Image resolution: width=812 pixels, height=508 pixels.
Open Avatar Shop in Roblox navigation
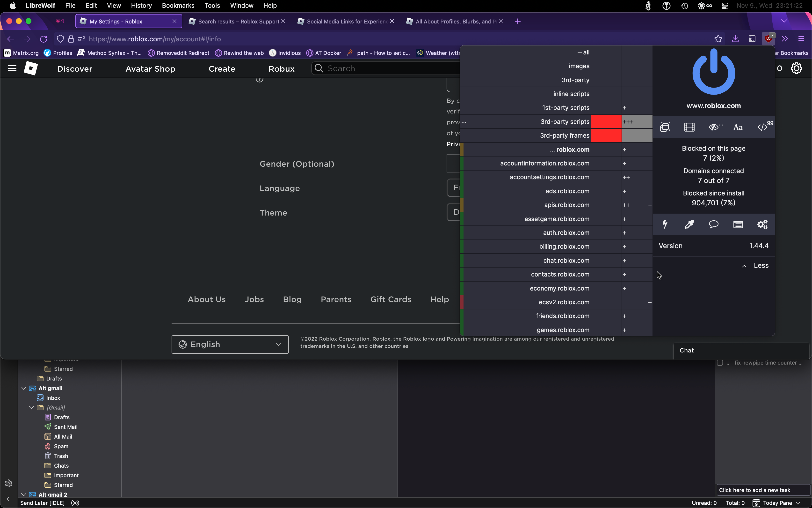[150, 68]
